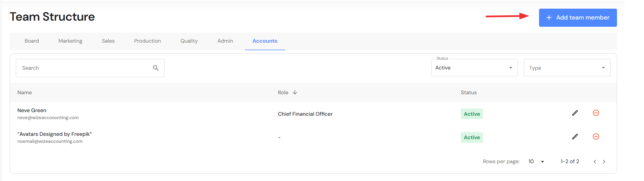Click the search magnifier icon
644x181 pixels.
(156, 68)
